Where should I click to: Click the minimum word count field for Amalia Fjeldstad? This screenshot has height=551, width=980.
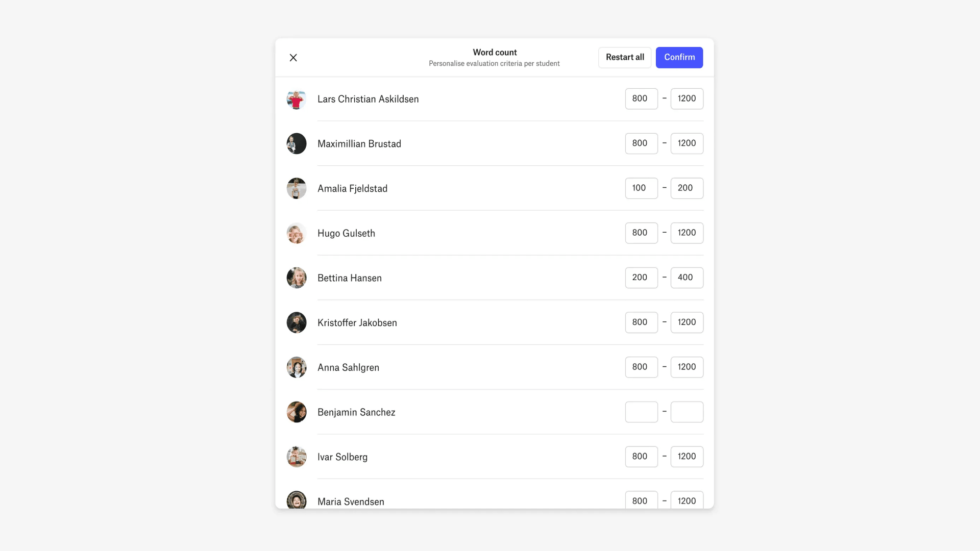tap(640, 188)
